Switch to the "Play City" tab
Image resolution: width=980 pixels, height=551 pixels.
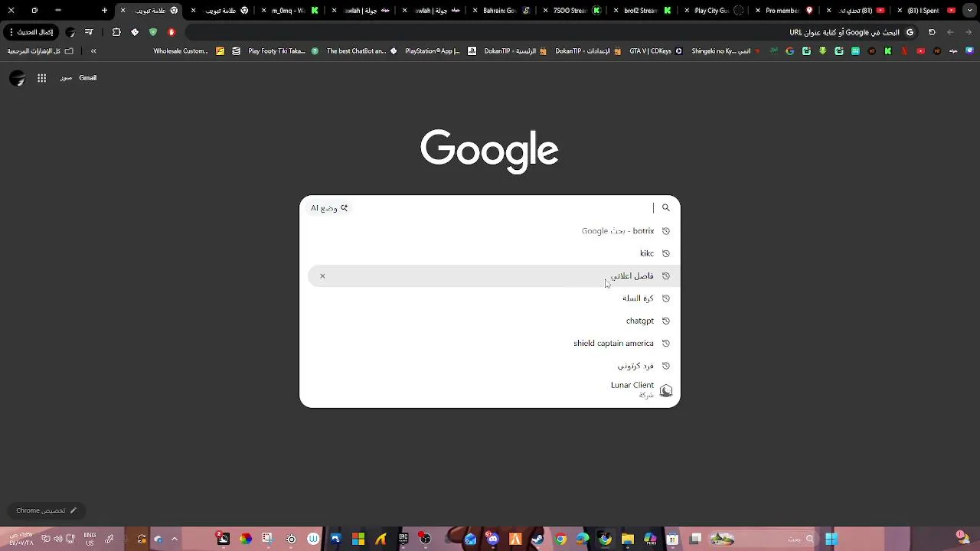pos(712,11)
